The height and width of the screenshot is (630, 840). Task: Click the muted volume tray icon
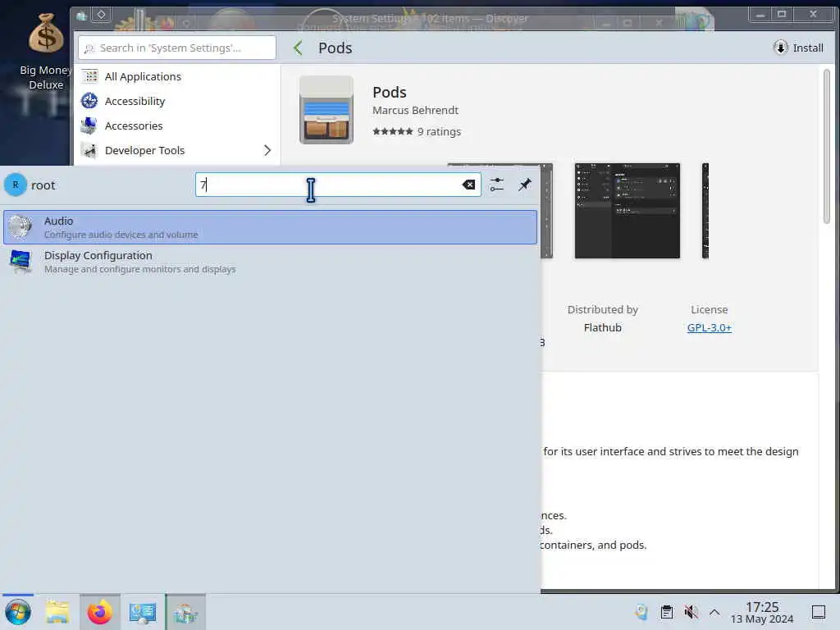691,612
